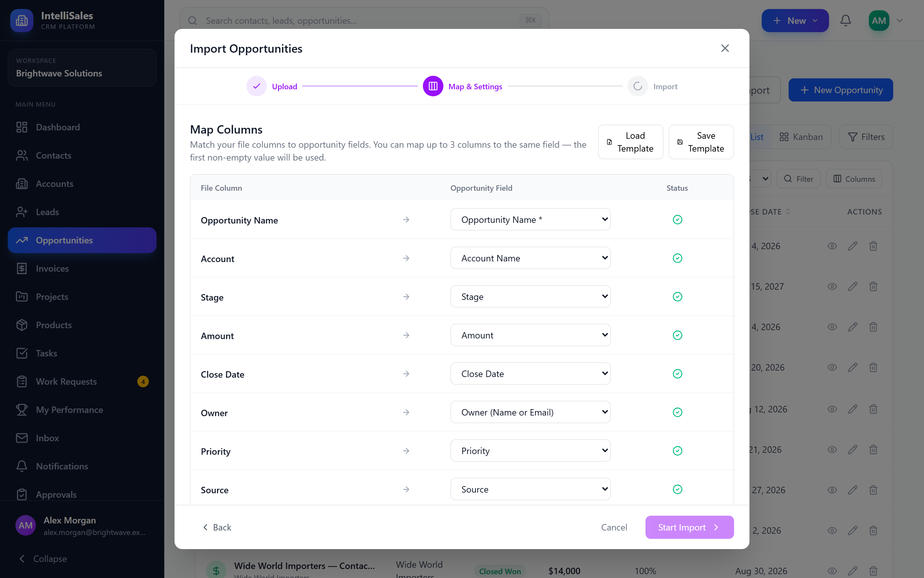
Task: Delete the row dated 15, 2027
Action: pyautogui.click(x=873, y=286)
